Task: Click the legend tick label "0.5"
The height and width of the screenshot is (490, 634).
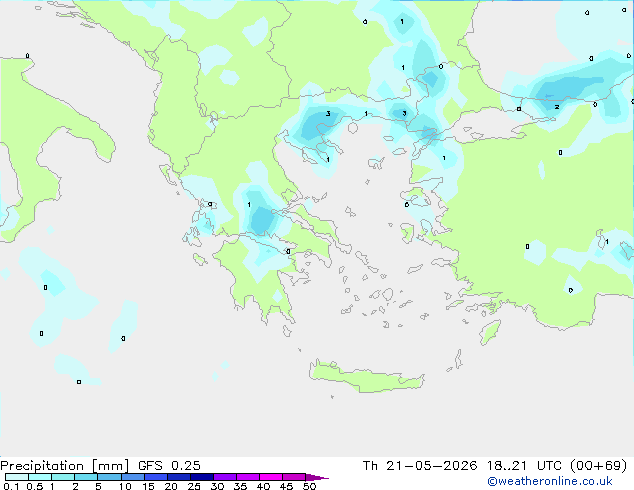Action: [35, 486]
